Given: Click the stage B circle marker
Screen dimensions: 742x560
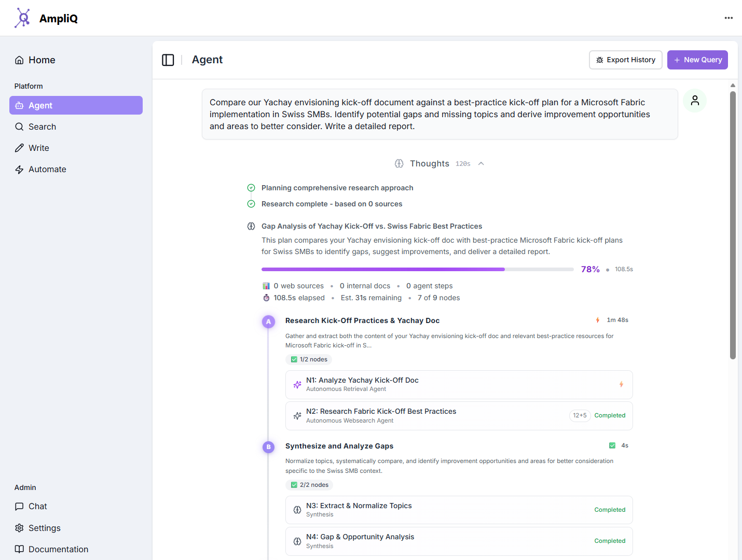Looking at the screenshot, I should coord(268,447).
